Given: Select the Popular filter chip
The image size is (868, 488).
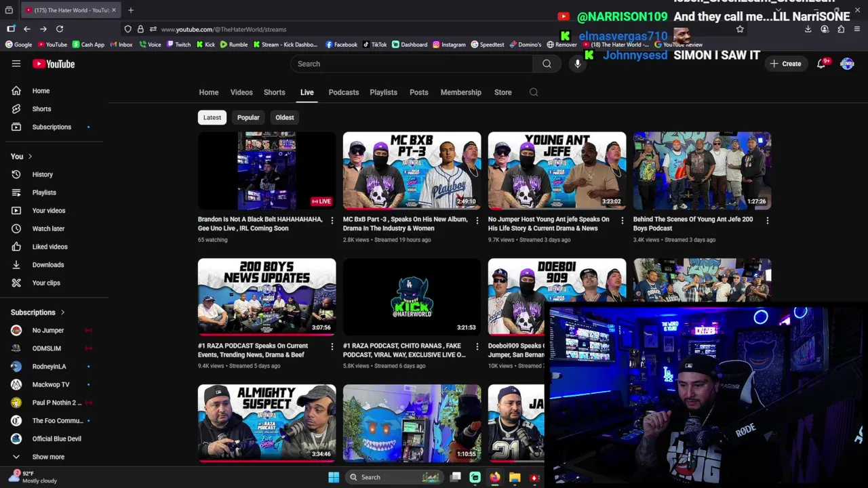Looking at the screenshot, I should (x=248, y=117).
